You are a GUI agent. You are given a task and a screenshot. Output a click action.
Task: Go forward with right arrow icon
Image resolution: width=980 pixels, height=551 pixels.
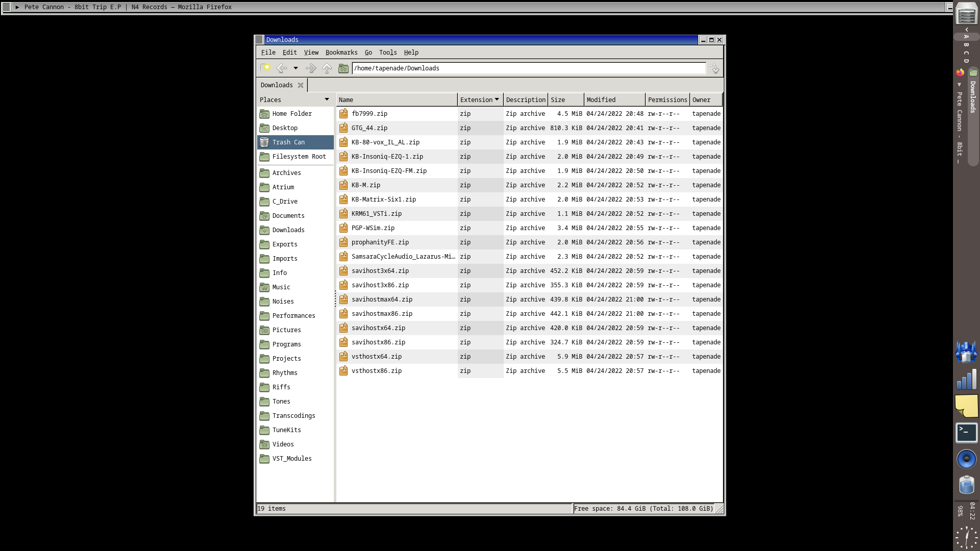tap(310, 68)
